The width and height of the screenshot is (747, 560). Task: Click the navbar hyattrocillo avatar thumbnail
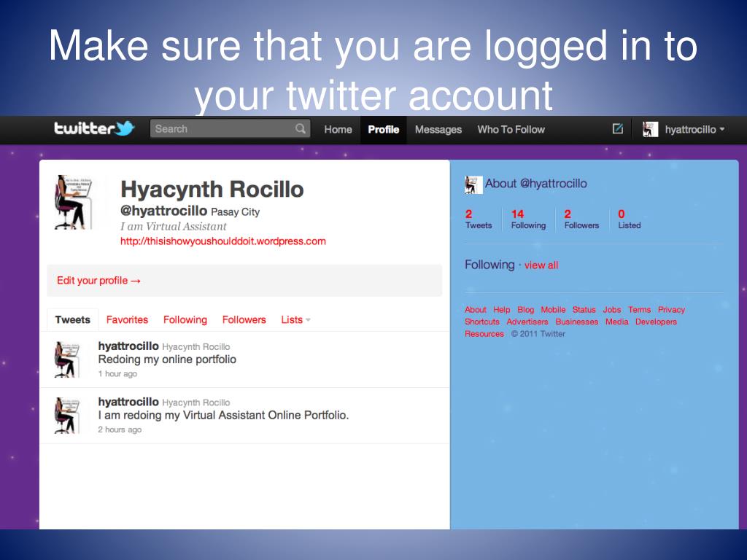click(x=650, y=129)
